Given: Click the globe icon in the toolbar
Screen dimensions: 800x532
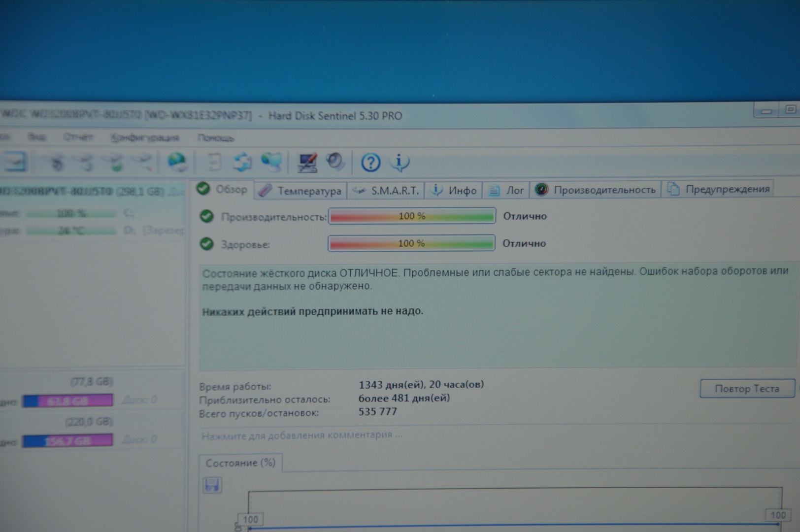Looking at the screenshot, I should point(176,162).
